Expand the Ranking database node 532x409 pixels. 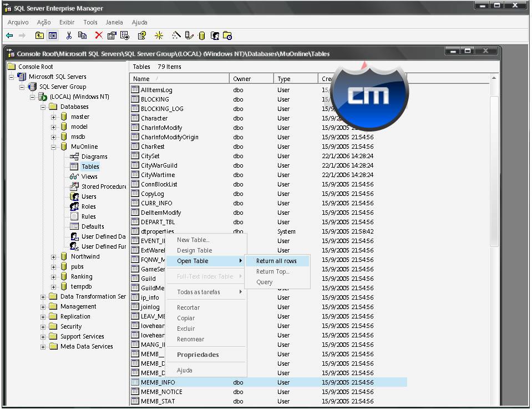(x=53, y=277)
